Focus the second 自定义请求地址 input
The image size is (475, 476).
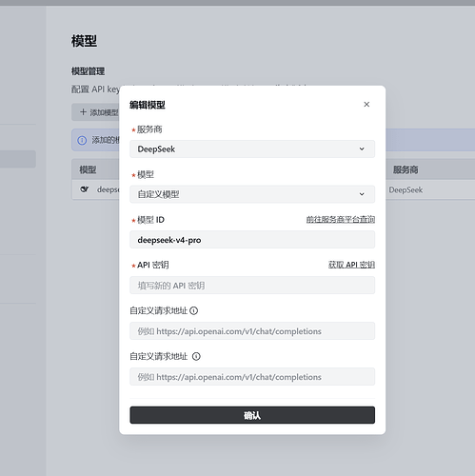[252, 377]
